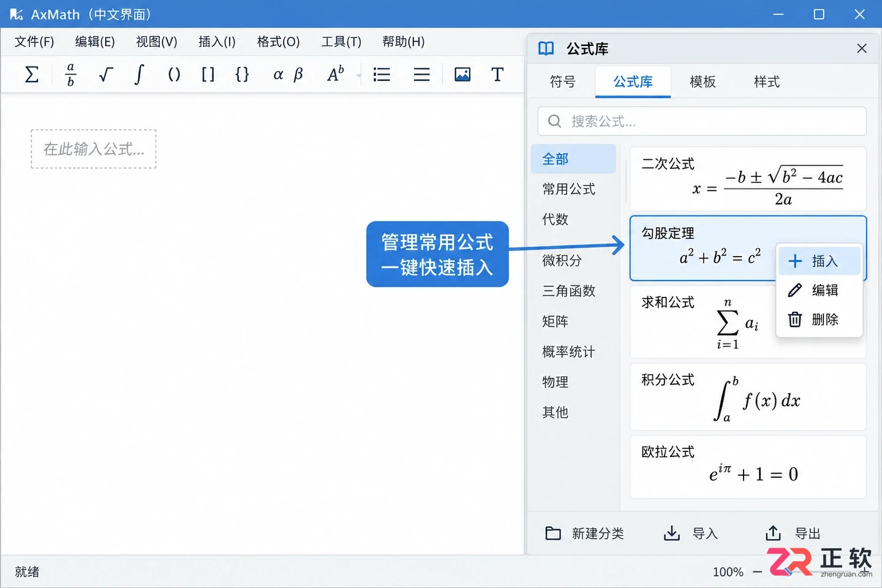Screen dimensions: 882x588
Task: Open the 帮助(H) menu
Action: [x=403, y=42]
